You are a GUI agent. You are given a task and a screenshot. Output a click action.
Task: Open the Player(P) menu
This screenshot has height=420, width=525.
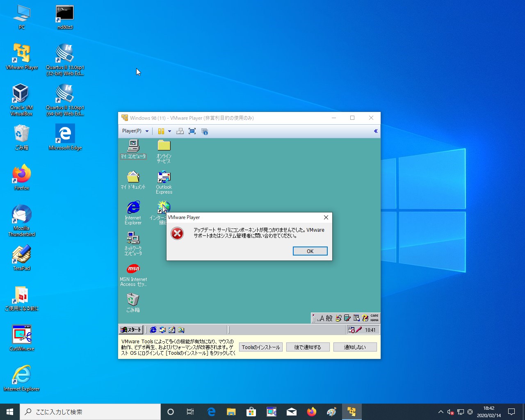135,131
